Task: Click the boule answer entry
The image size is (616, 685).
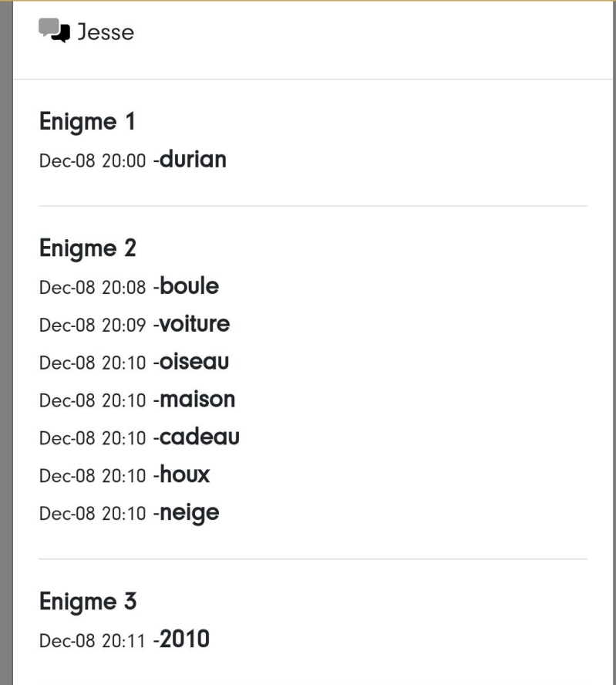Action: point(189,287)
